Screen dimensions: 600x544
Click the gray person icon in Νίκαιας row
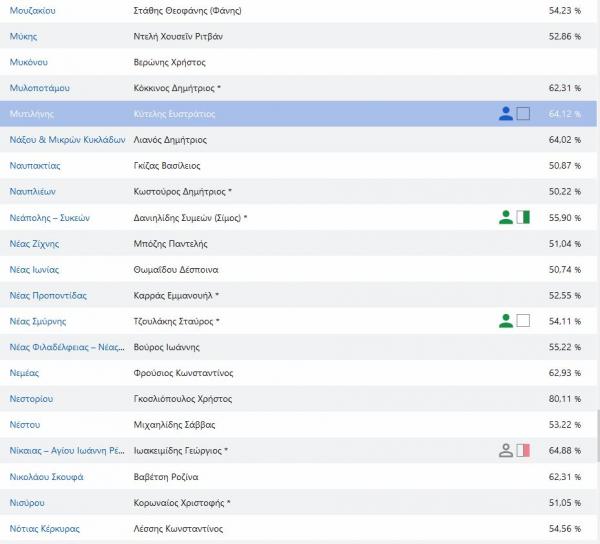pyautogui.click(x=506, y=451)
